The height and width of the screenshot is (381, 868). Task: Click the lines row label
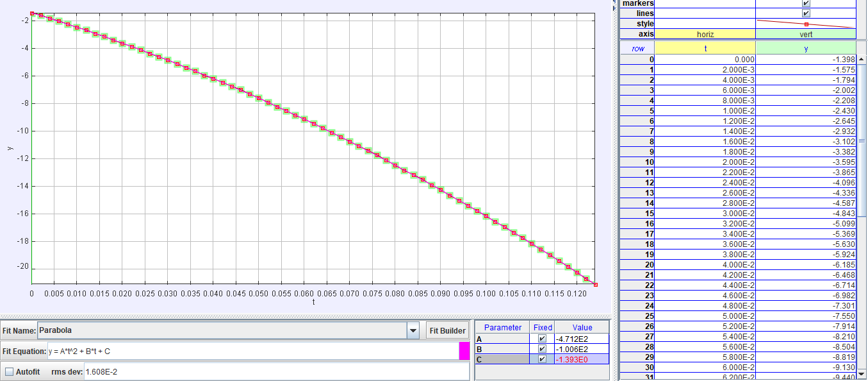pos(638,13)
